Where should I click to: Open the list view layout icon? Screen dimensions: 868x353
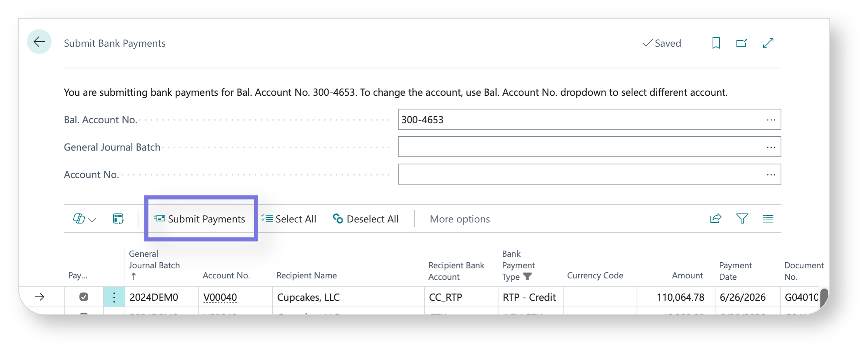point(768,219)
